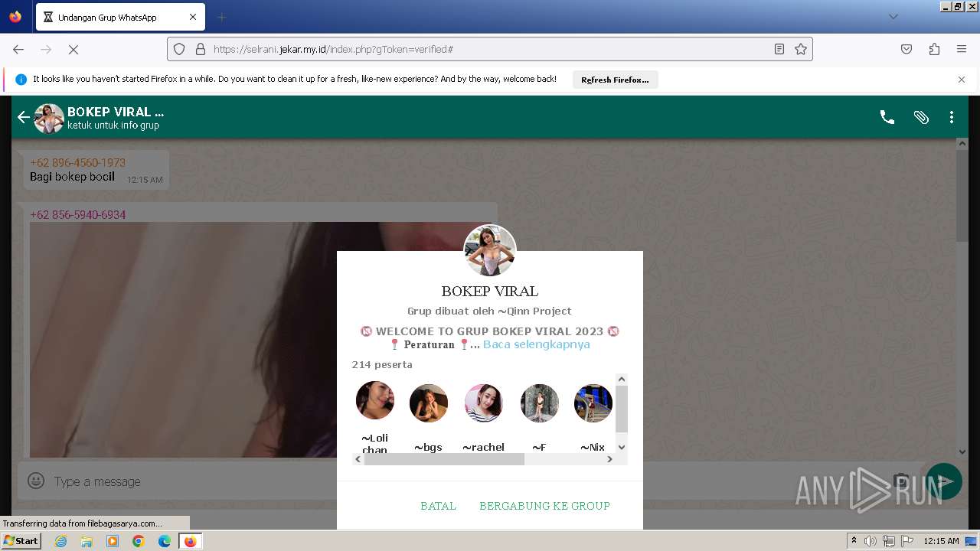Dismiss the Firefox refresh notification bar
Viewport: 980px width, 551px height.
coord(962,80)
